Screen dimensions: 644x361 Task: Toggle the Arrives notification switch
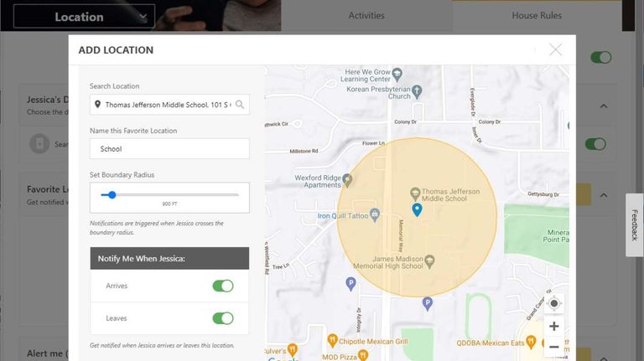point(222,286)
